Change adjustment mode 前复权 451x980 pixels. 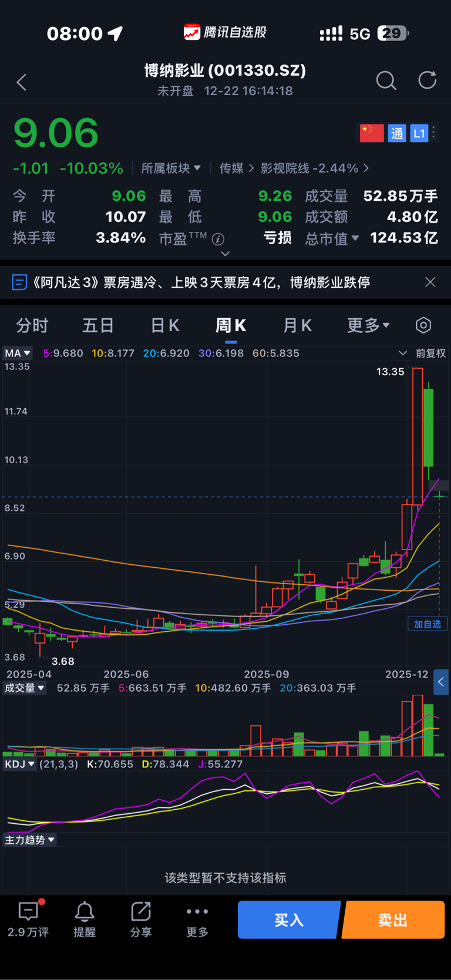[430, 353]
